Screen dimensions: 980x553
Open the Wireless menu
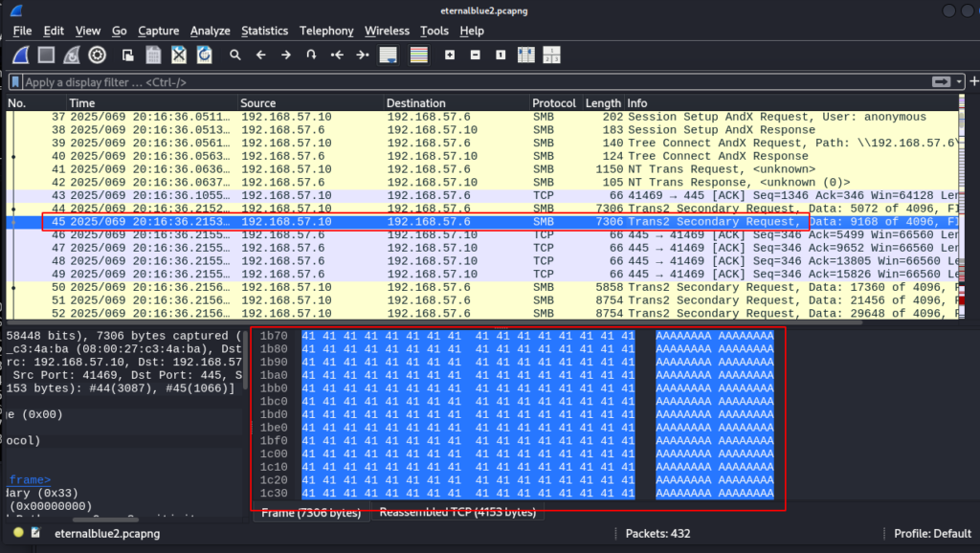click(387, 31)
